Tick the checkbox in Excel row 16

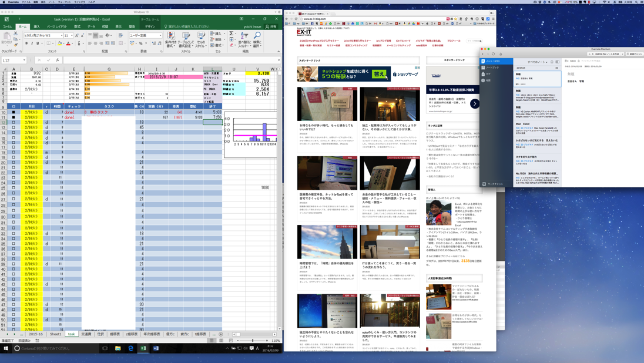[14, 143]
